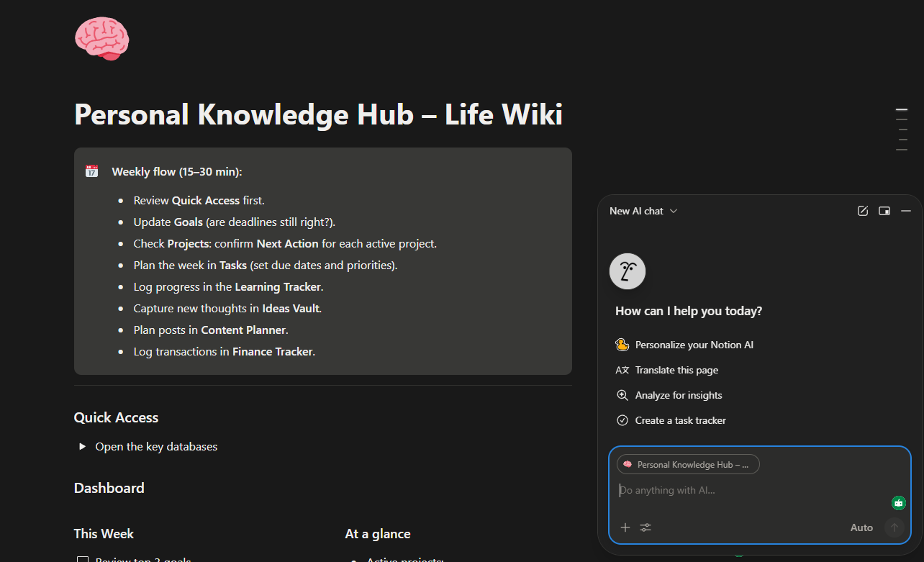Expand the Open the key databases toggle
This screenshot has height=562, width=924.
click(83, 447)
